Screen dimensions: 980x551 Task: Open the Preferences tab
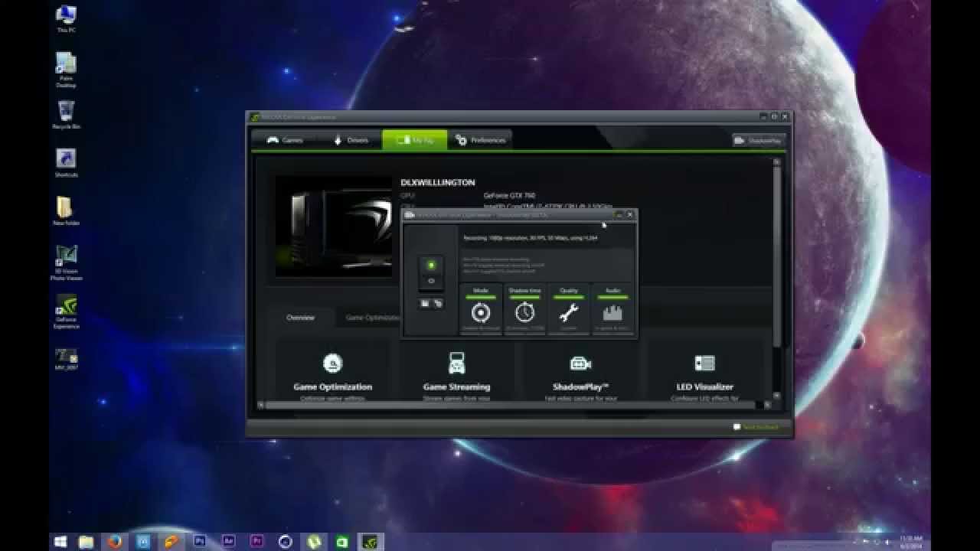point(480,140)
